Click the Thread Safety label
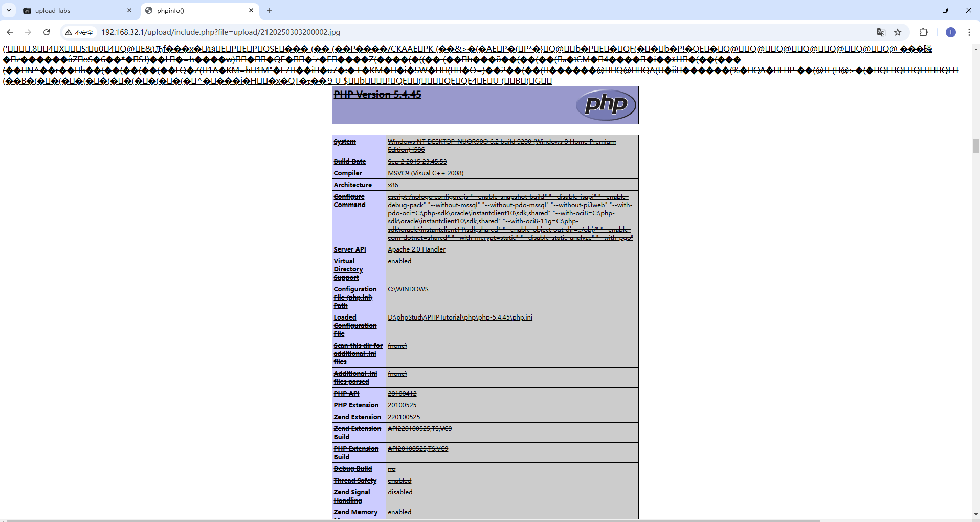980x522 pixels. tap(355, 481)
